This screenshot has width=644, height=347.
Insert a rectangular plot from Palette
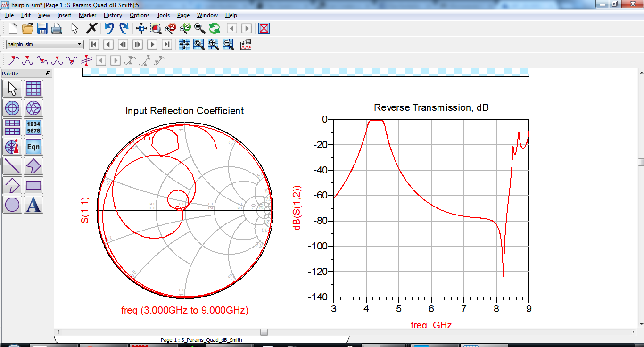pos(33,88)
